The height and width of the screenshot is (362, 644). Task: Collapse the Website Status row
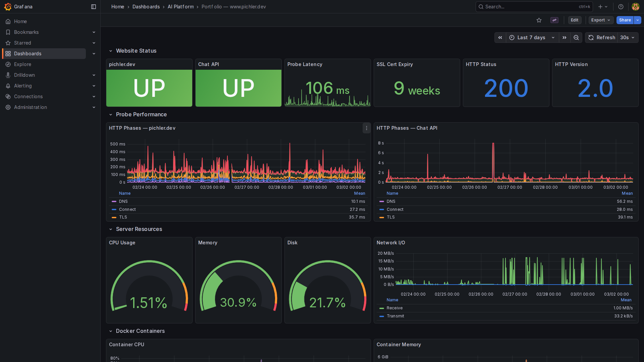(111, 51)
